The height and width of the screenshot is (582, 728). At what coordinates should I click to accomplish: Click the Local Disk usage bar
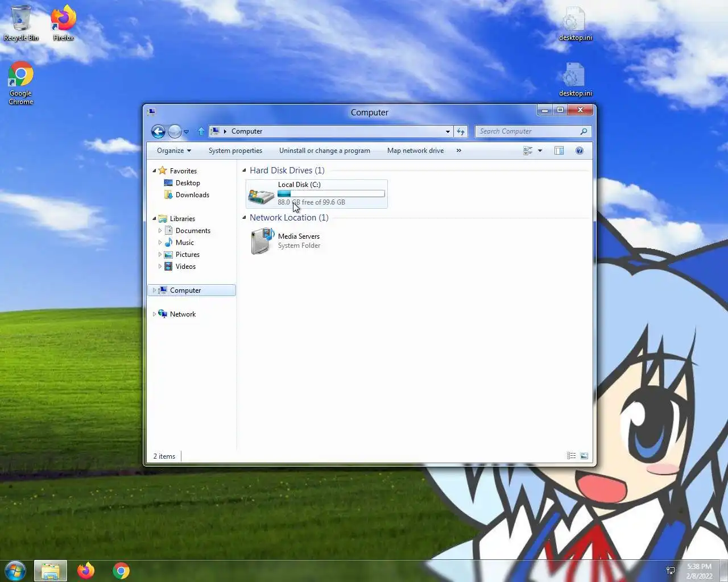point(331,194)
